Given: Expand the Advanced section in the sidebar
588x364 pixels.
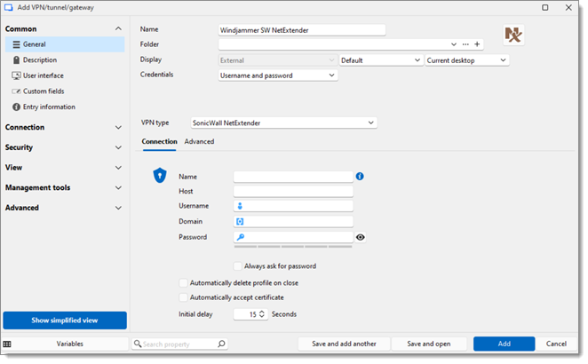Looking at the screenshot, I should [x=118, y=208].
